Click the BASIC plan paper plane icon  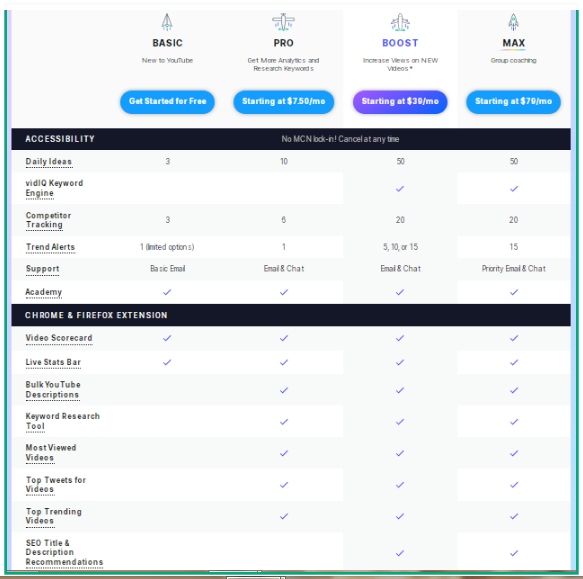167,22
